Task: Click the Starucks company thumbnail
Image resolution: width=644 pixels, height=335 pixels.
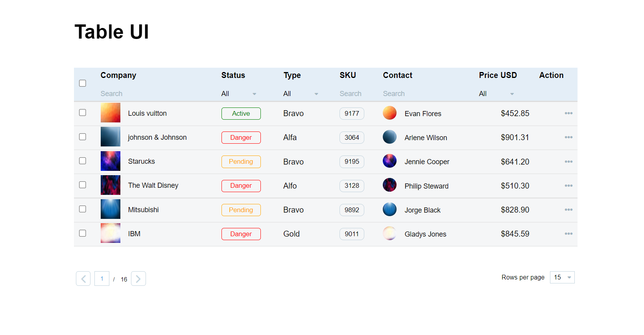Action: [111, 161]
